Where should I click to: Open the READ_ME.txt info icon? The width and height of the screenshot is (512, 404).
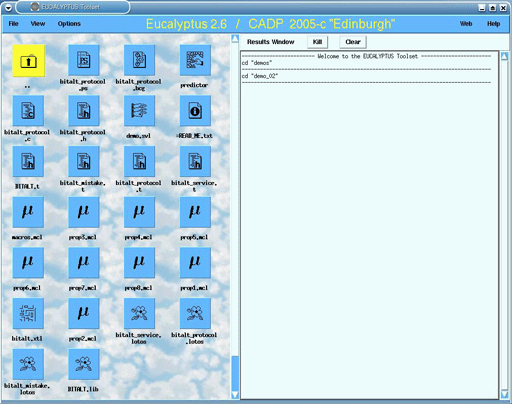[x=195, y=111]
